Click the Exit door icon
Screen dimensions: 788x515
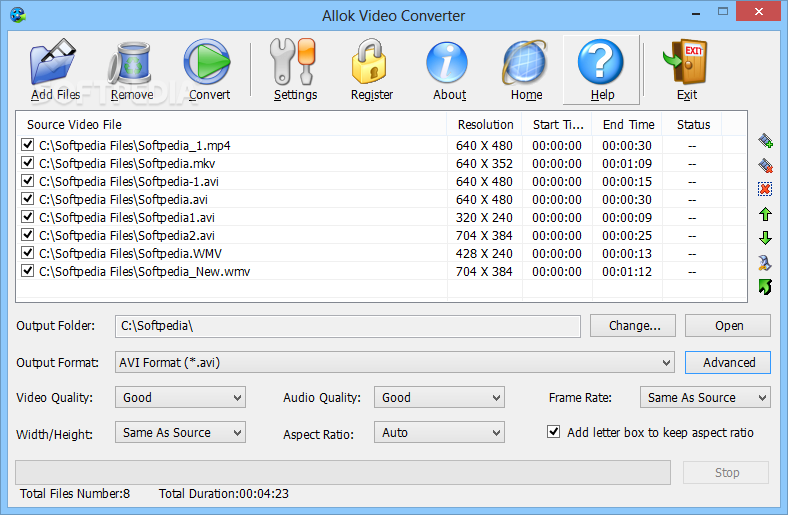click(685, 61)
